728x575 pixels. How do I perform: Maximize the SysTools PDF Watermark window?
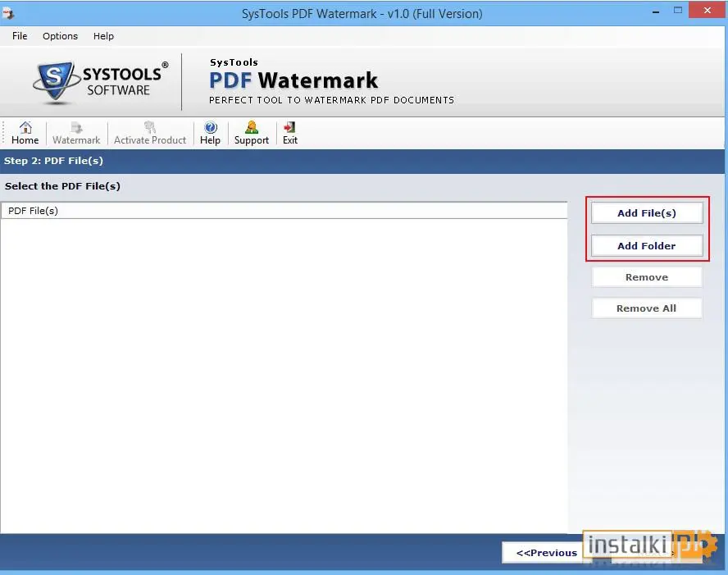(678, 11)
